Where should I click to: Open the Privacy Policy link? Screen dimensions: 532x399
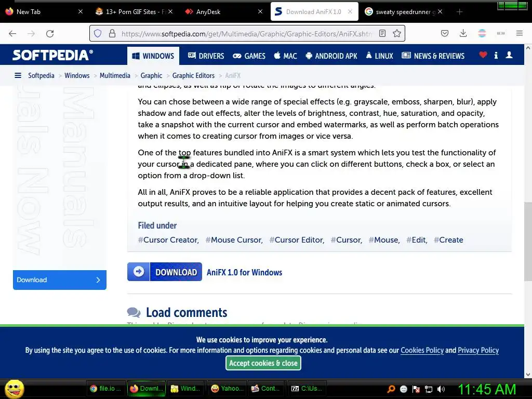pyautogui.click(x=478, y=350)
